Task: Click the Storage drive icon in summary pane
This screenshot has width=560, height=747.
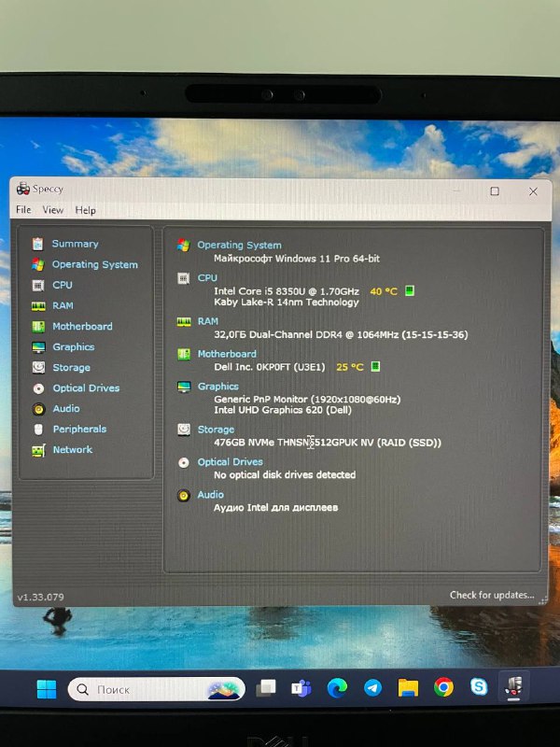Action: coord(184,430)
